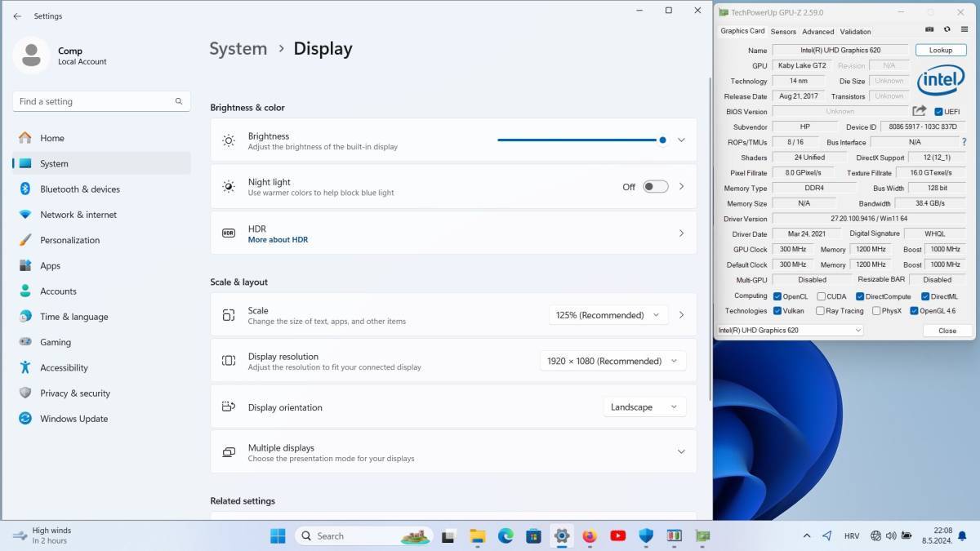Open Accessibility settings

coord(102,367)
